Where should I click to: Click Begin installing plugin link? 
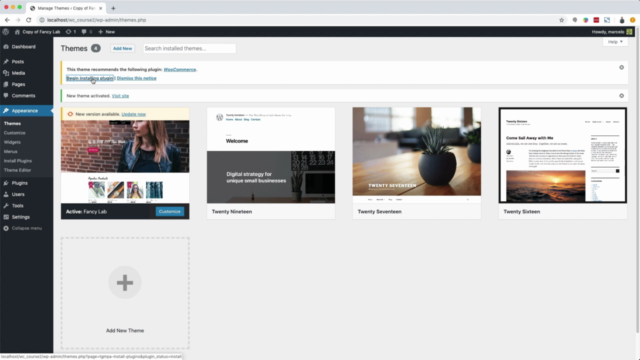pos(90,78)
